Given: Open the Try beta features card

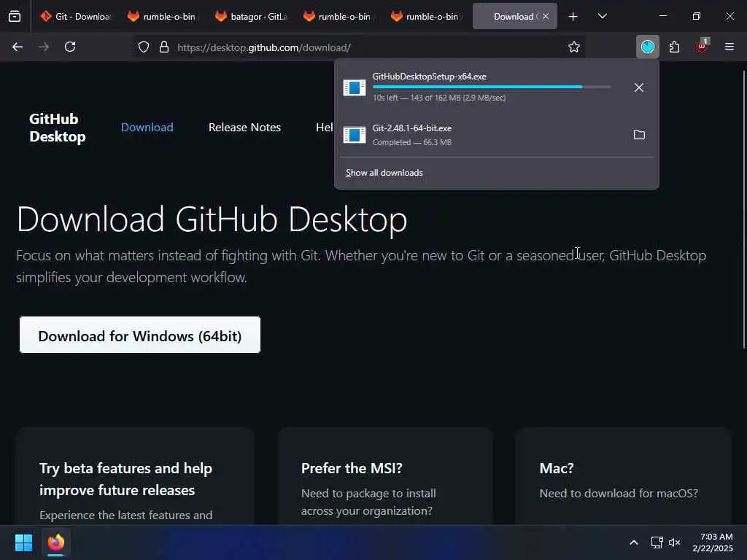Looking at the screenshot, I should (135, 477).
